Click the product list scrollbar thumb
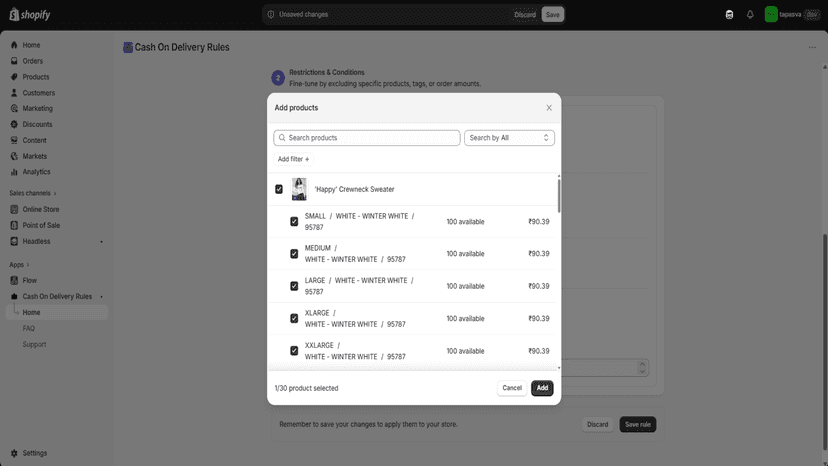828x466 pixels. point(559,196)
